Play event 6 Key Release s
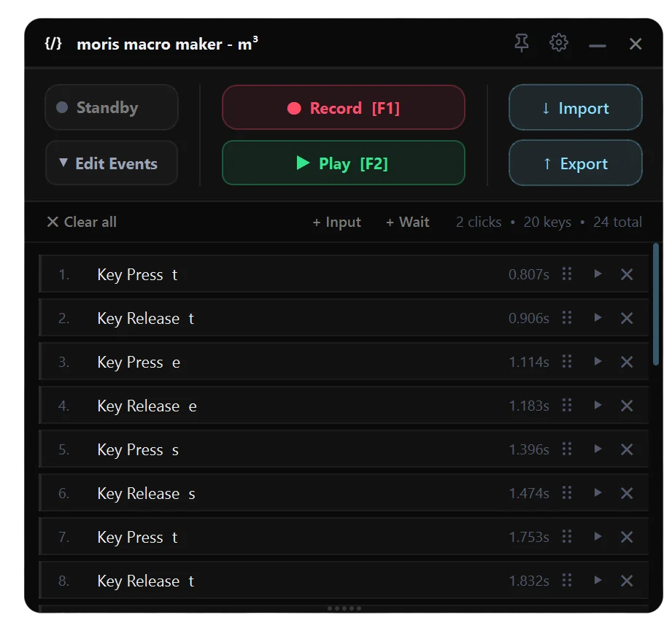This screenshot has height=631, width=672. pos(598,492)
